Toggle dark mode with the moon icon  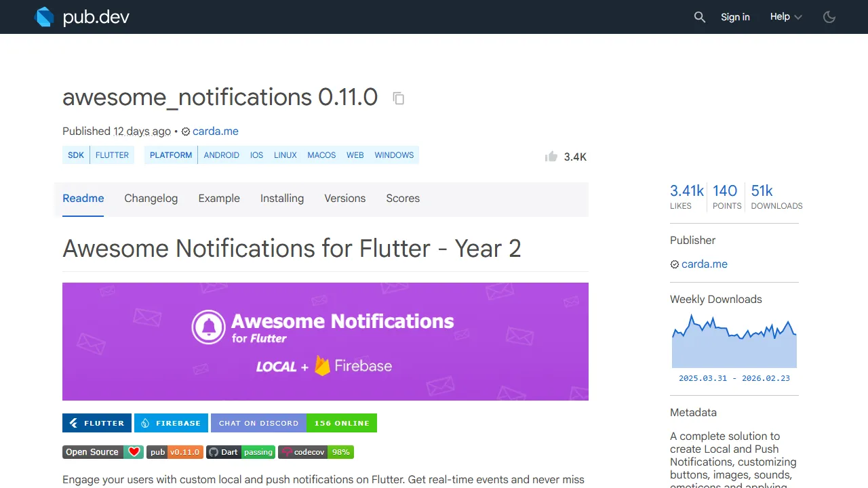coord(829,17)
